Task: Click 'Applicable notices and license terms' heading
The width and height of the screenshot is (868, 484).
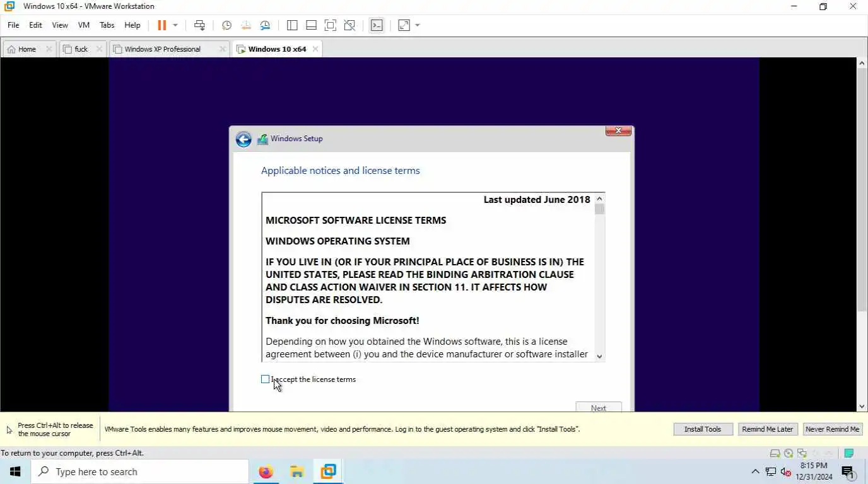Action: 341,171
